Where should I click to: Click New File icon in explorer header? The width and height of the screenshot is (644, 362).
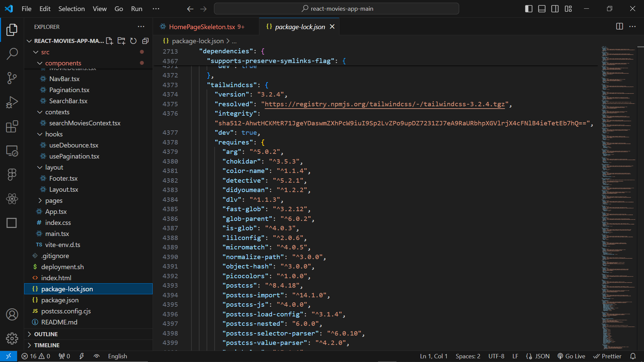tap(109, 41)
